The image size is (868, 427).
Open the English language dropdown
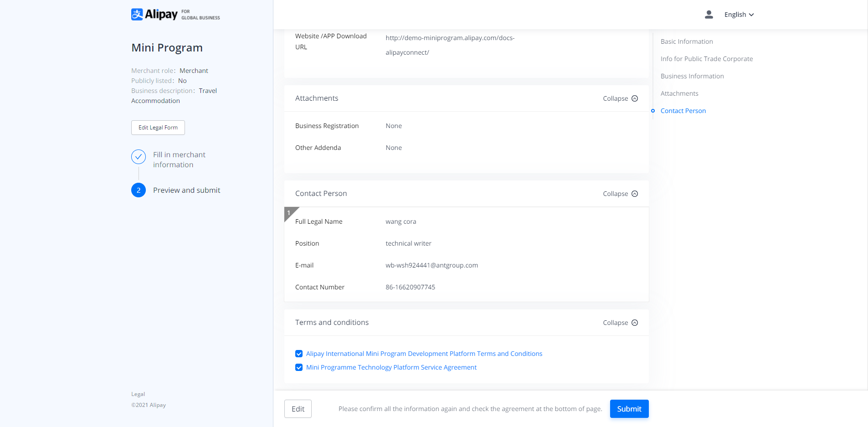coord(739,15)
